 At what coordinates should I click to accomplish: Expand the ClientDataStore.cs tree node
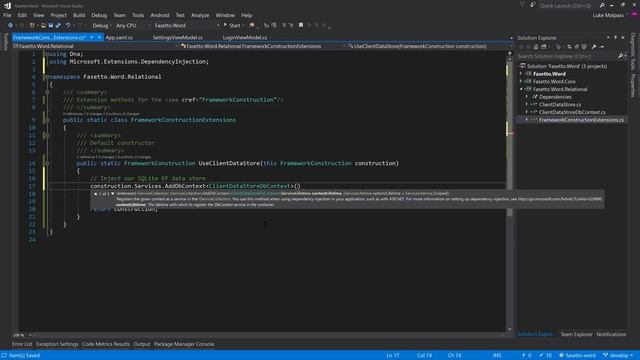point(527,104)
